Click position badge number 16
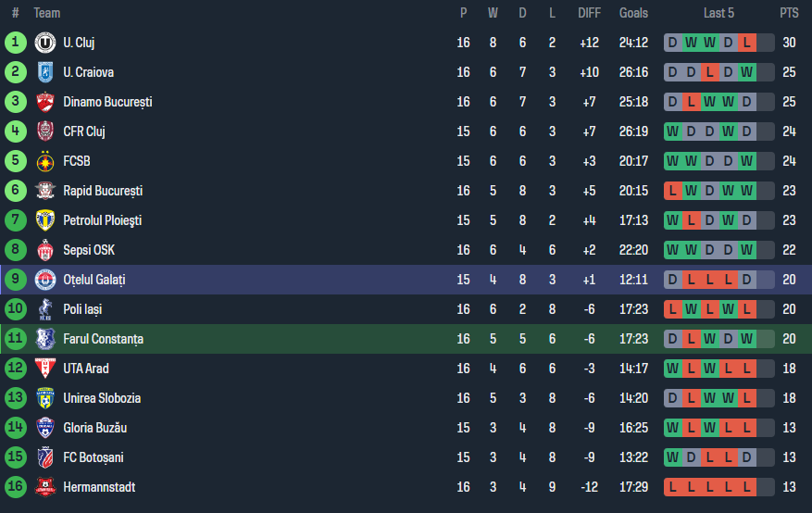The width and height of the screenshot is (812, 513). click(x=16, y=487)
